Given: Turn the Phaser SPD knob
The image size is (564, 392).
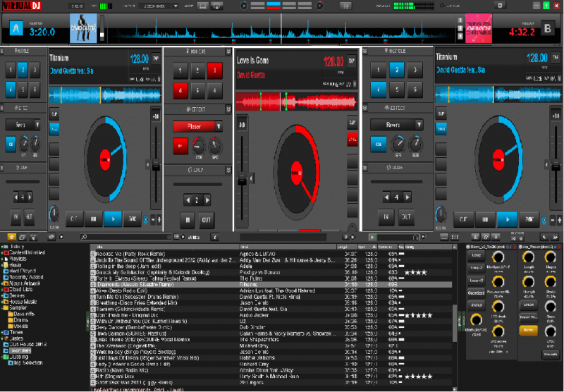Looking at the screenshot, I should (215, 145).
